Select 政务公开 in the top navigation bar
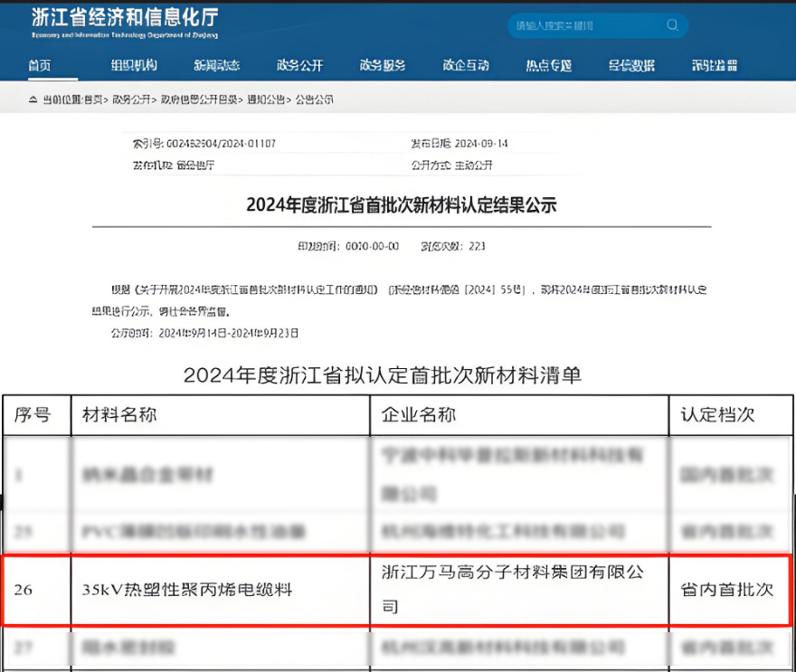Viewport: 796px width, 672px height. 299,65
